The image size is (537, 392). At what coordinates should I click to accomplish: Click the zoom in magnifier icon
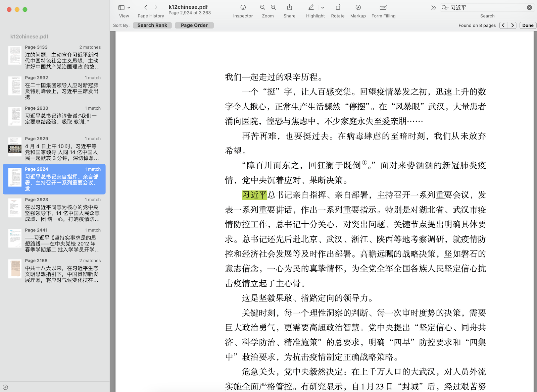pos(274,7)
